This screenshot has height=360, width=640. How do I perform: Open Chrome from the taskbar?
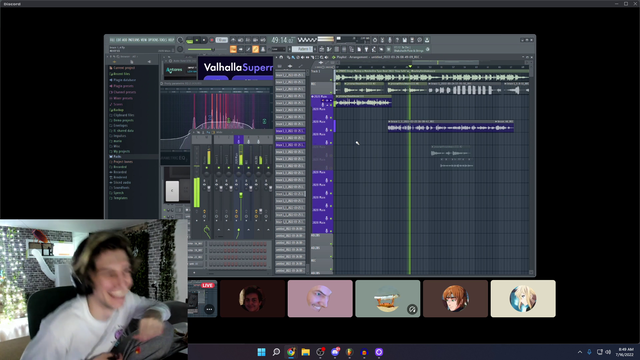291,352
